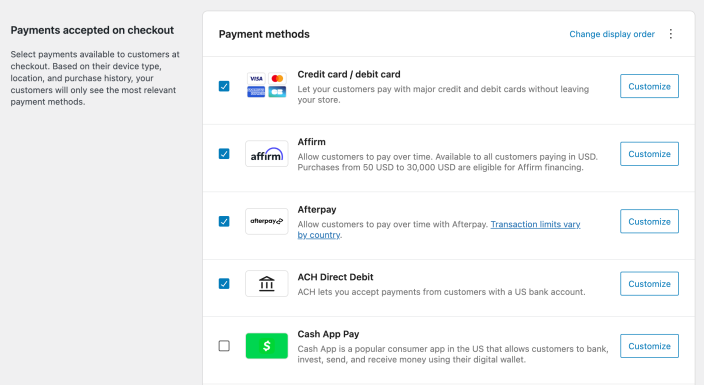The height and width of the screenshot is (385, 704).
Task: Toggle the ACH Direct Debit checkbox
Action: [224, 283]
